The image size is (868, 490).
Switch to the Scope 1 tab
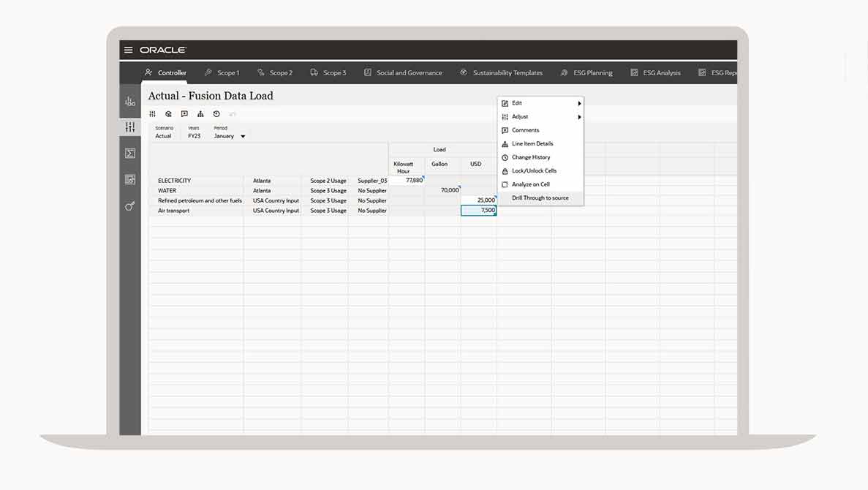tap(222, 72)
